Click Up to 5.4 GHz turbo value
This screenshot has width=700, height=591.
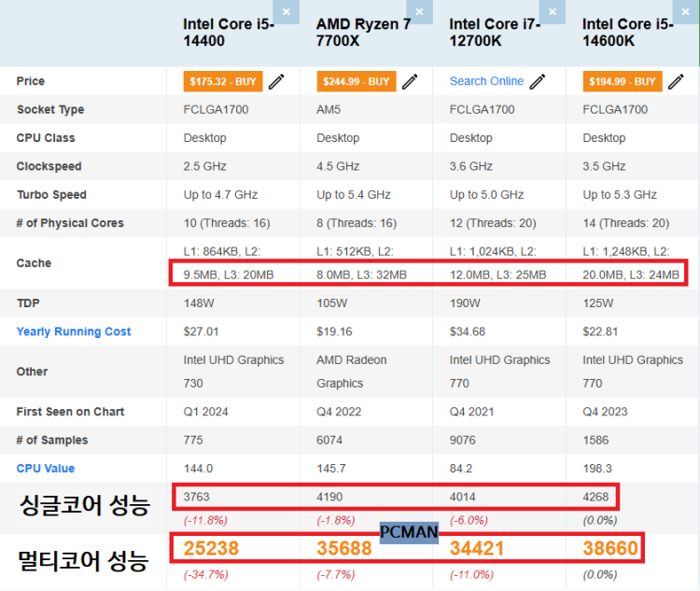pyautogui.click(x=354, y=195)
